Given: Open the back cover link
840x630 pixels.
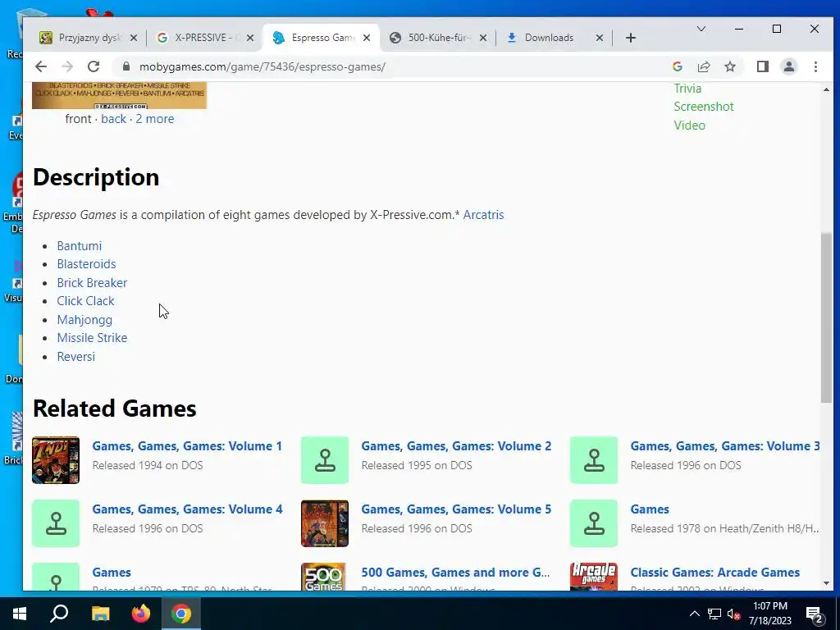Looking at the screenshot, I should tap(113, 119).
